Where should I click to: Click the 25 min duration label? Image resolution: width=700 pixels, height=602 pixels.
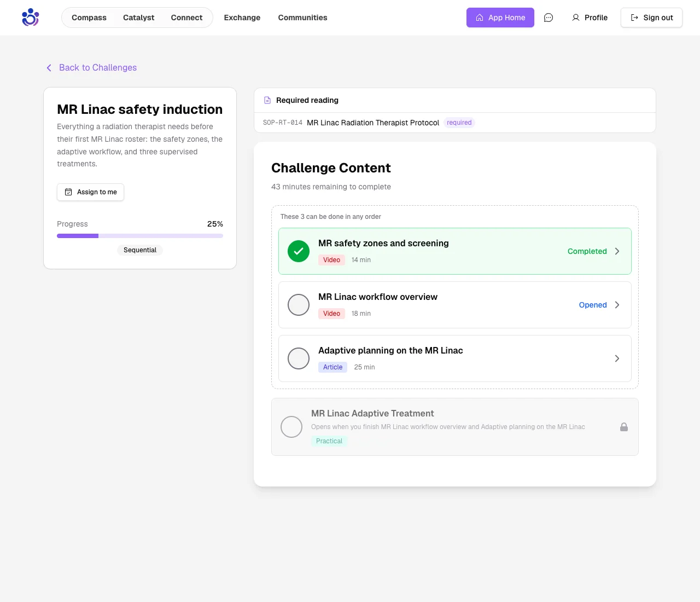tap(364, 367)
